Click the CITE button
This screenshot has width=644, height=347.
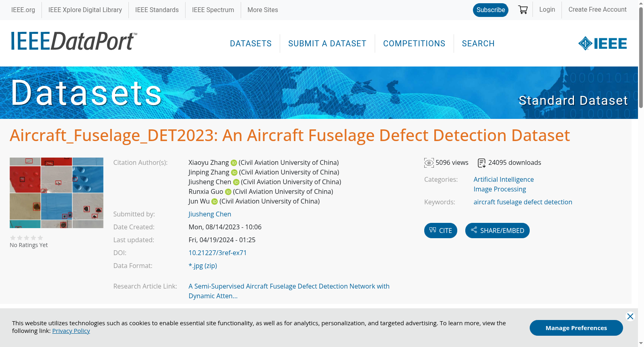pos(441,231)
